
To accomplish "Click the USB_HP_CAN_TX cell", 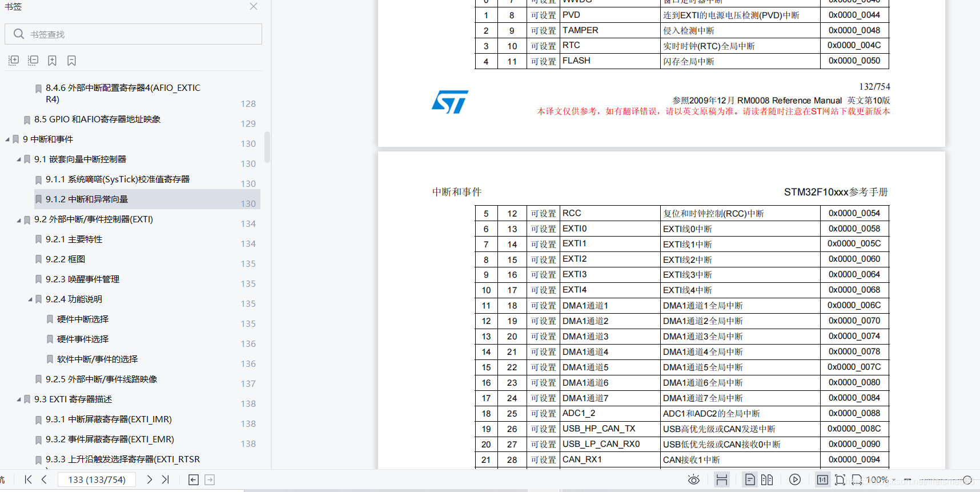I will point(610,429).
